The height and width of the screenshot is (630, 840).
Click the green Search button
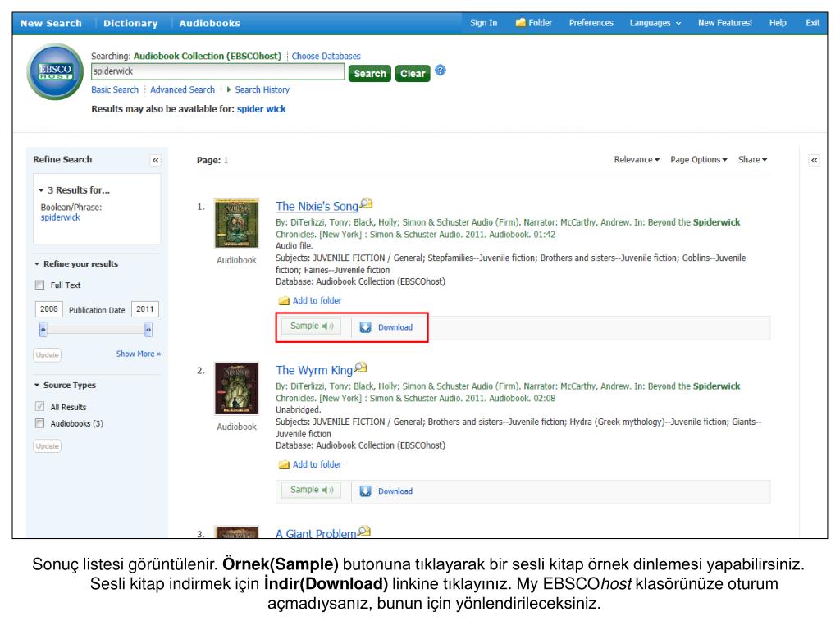point(370,73)
